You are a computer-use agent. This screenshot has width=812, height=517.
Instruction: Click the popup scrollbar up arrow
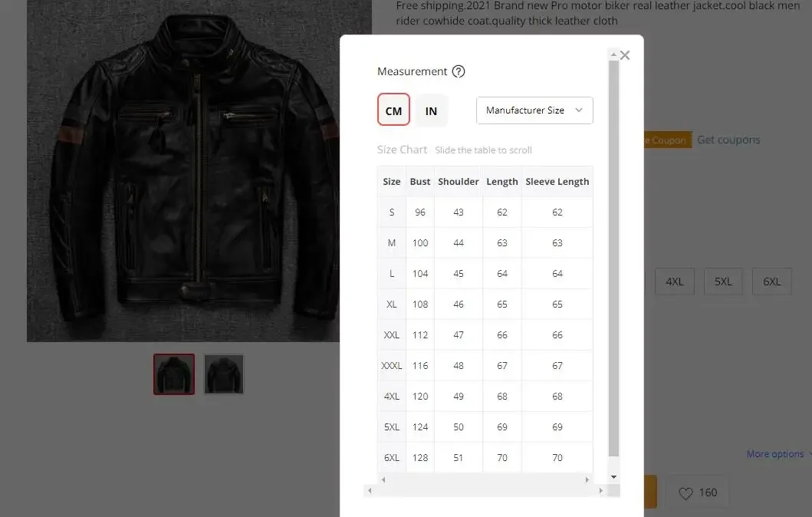[613, 54]
